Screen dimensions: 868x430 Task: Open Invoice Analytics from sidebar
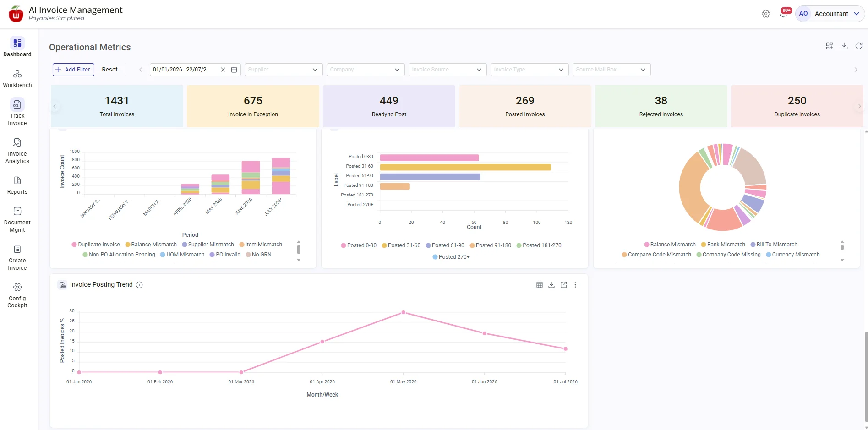[x=17, y=151]
